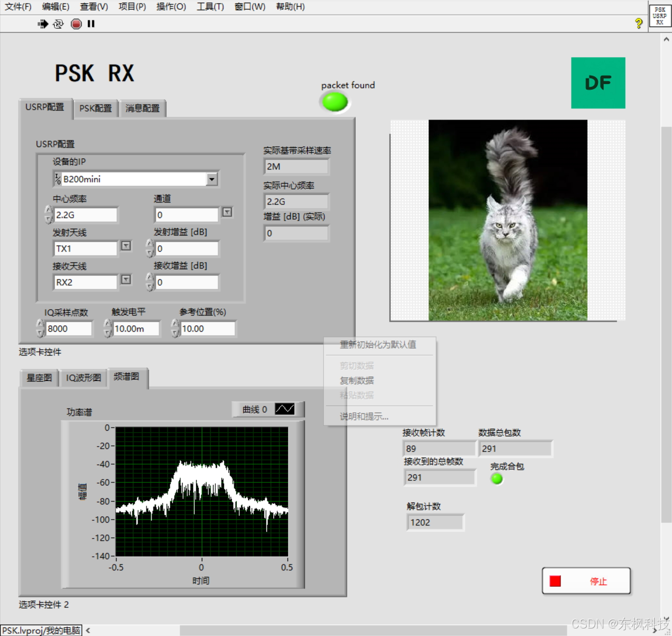Click the 触发电平 10.00m field
This screenshot has height=636, width=672.
pyautogui.click(x=136, y=329)
